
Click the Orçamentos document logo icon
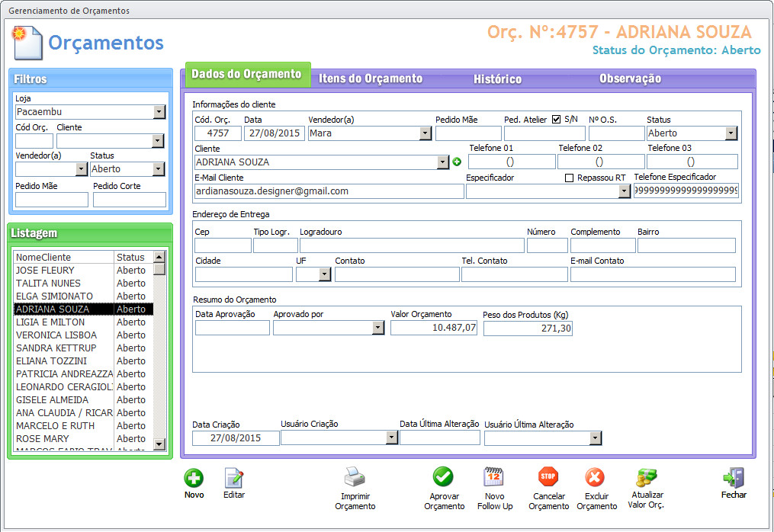coord(27,43)
